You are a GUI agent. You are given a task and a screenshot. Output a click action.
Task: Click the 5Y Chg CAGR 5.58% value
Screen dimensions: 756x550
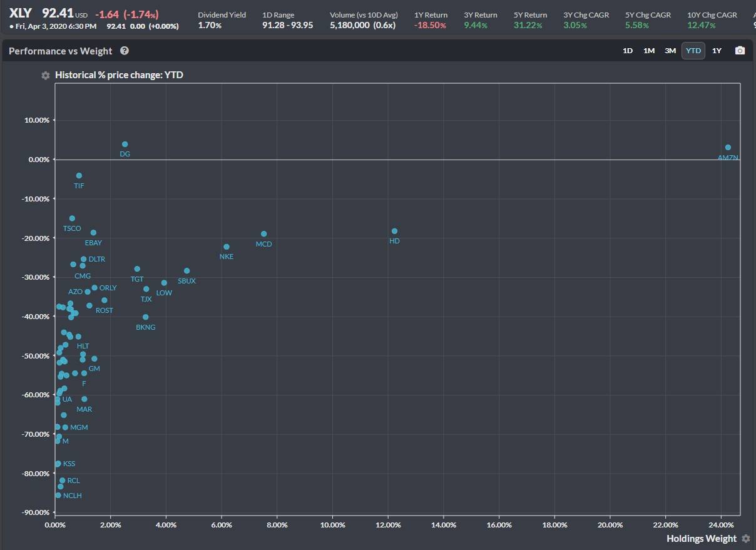[637, 26]
